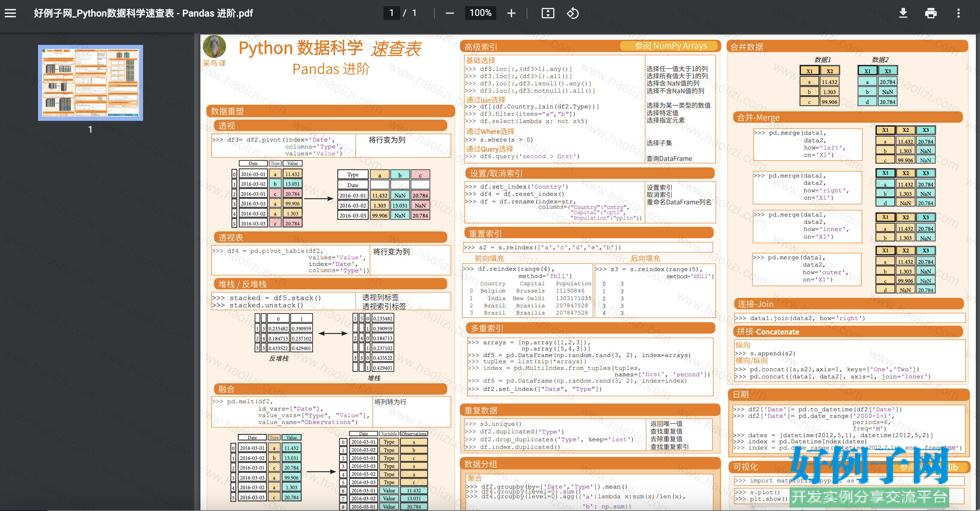Click the 100% zoom level field

tap(480, 13)
